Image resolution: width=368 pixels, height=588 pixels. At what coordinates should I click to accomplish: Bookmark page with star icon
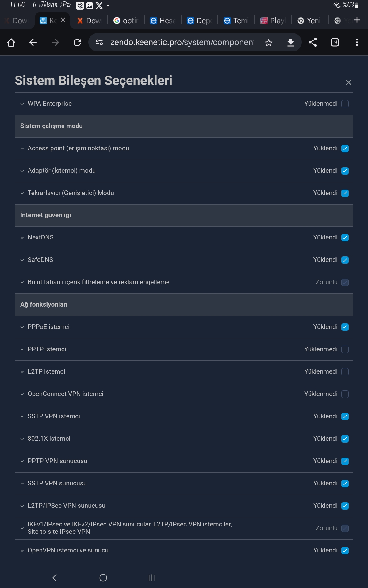tap(269, 43)
